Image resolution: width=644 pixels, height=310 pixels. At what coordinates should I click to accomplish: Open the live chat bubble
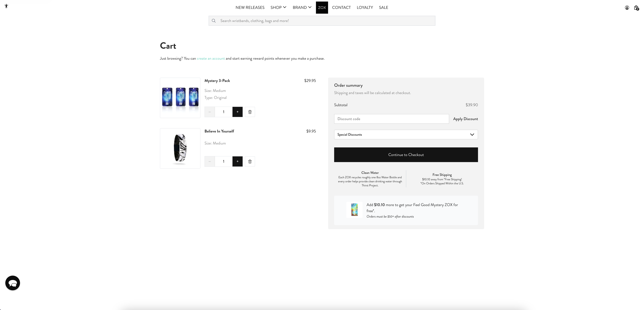pos(13,283)
